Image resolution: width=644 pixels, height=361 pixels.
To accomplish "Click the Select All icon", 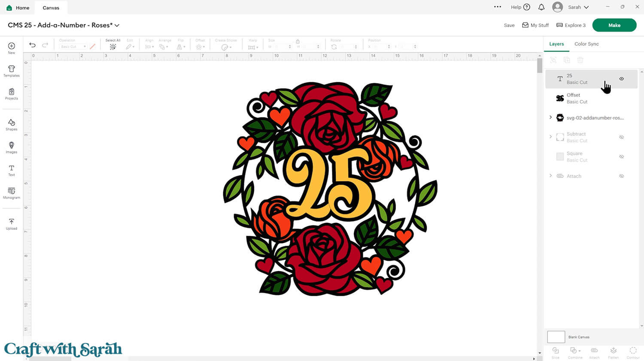I will (113, 47).
